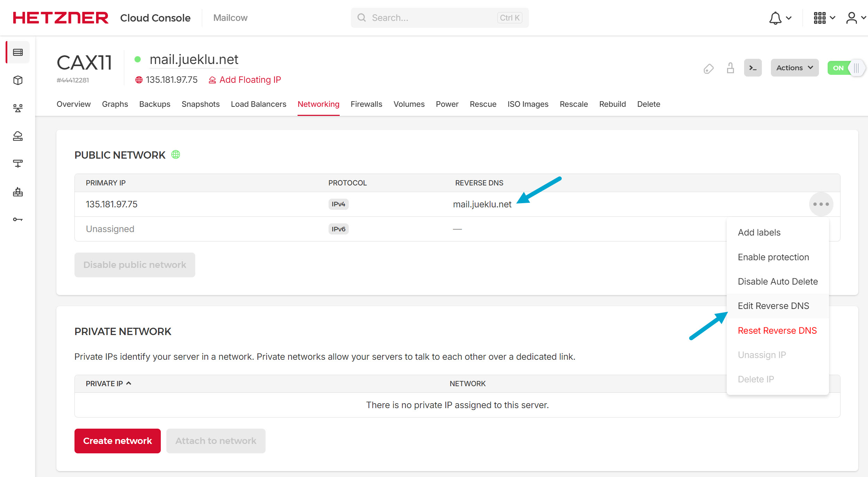Expand the user account menu
This screenshot has height=477, width=868.
click(x=855, y=18)
